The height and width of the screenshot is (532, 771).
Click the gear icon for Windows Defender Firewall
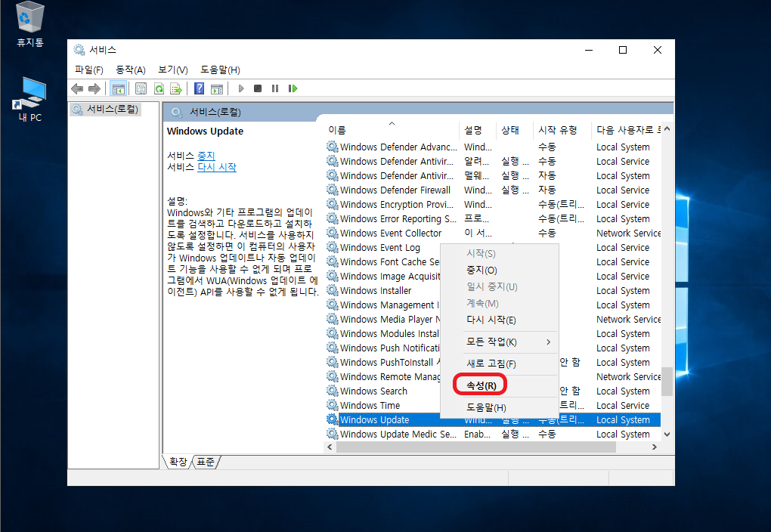pos(333,190)
